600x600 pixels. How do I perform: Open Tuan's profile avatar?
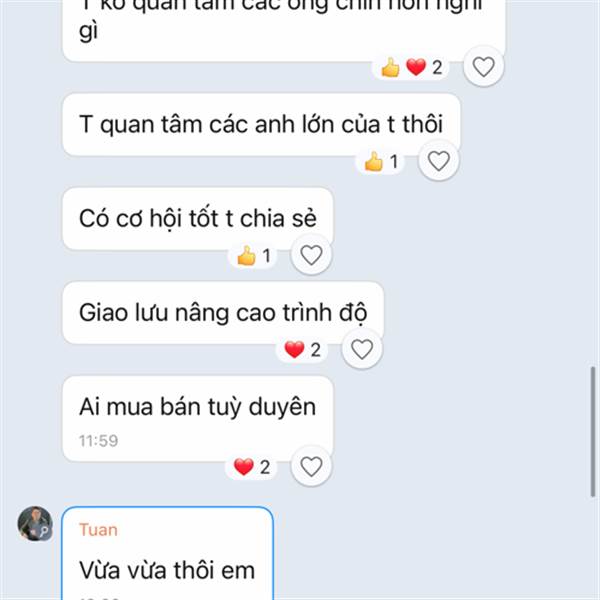pos(35,523)
